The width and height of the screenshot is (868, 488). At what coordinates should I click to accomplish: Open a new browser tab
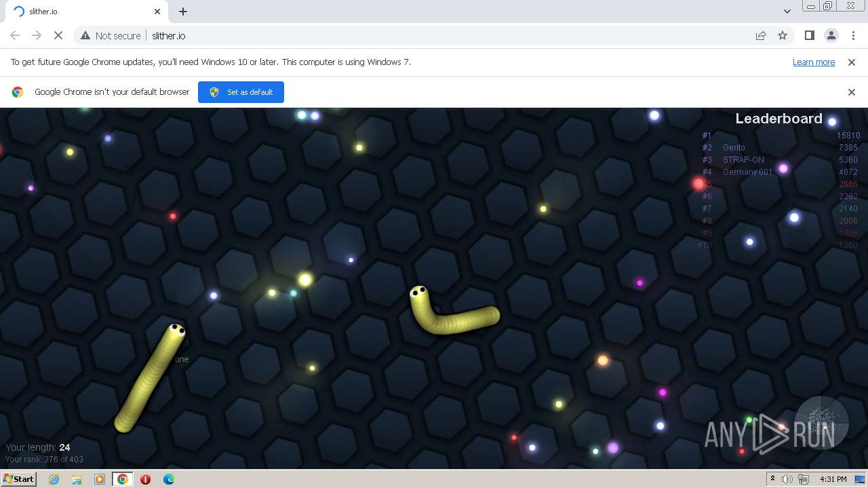[x=183, y=12]
